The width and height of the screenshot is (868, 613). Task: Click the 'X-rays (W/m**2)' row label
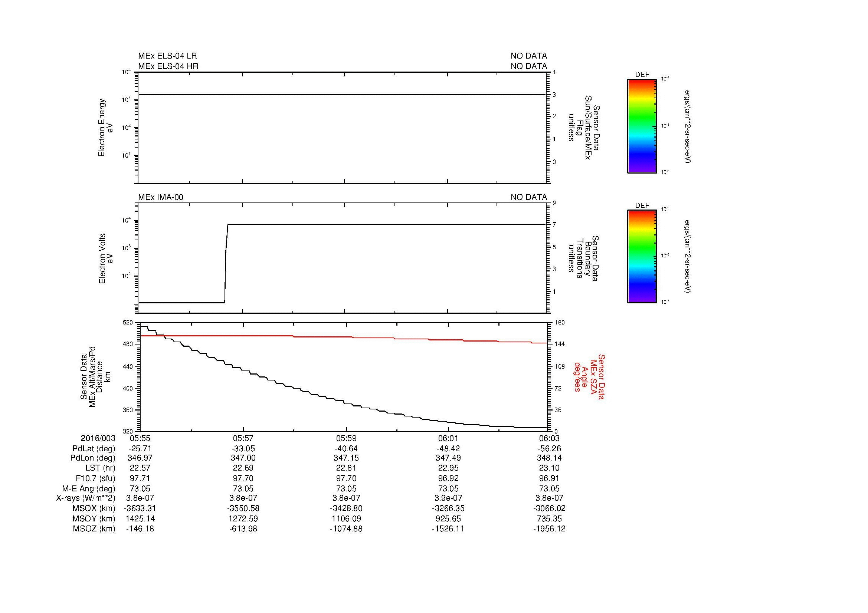[86, 498]
